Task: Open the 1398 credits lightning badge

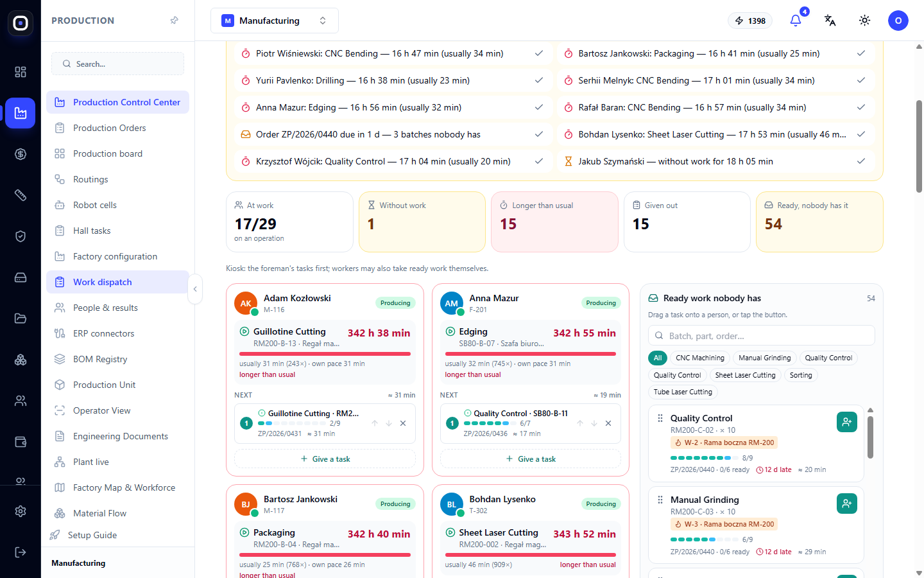Action: coord(750,21)
